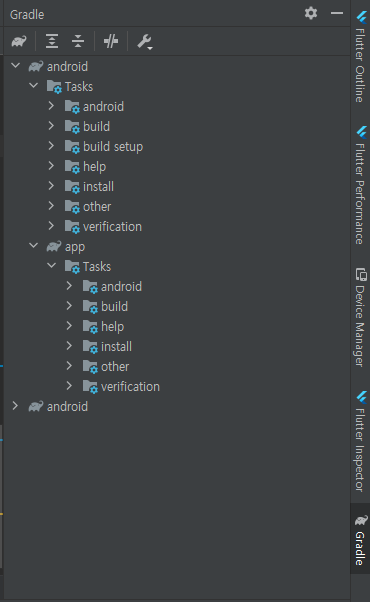Click folder icon of app 'install' group
Screen dimensions: 370x602
click(x=90, y=347)
